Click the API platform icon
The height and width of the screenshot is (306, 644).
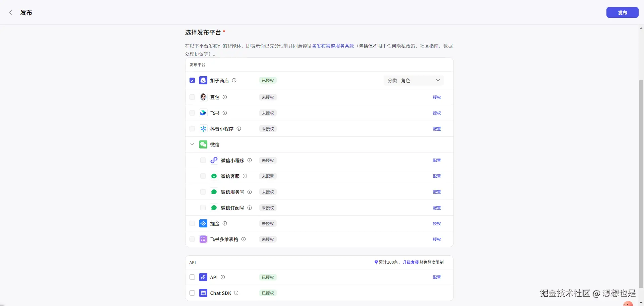click(203, 277)
